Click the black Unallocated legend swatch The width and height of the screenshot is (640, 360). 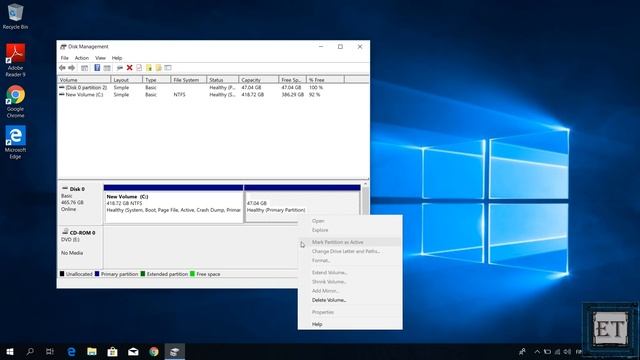62,274
